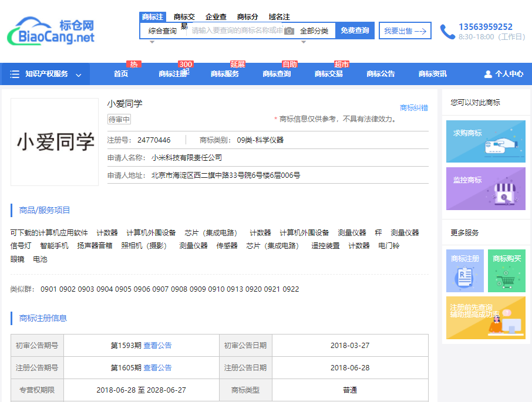The image size is (532, 402).
Task: Select the 商标分 search tab
Action: coord(247,17)
